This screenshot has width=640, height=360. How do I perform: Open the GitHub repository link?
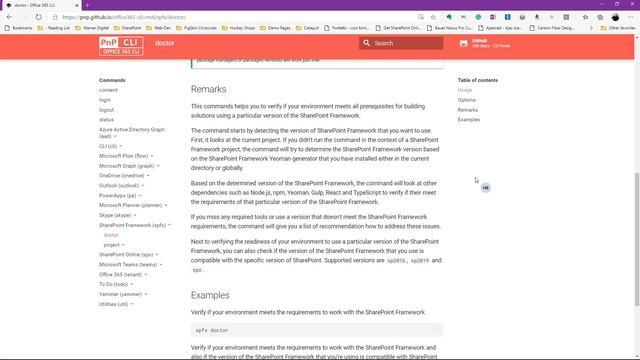click(485, 43)
